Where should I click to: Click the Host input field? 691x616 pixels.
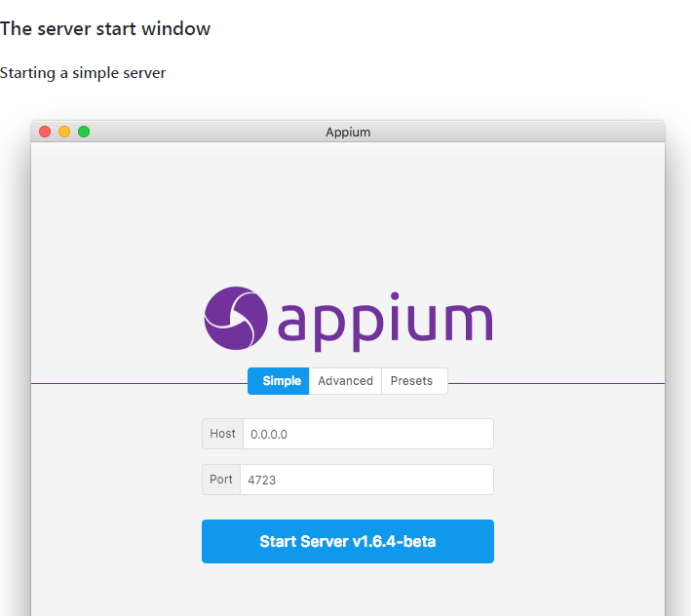coord(368,434)
